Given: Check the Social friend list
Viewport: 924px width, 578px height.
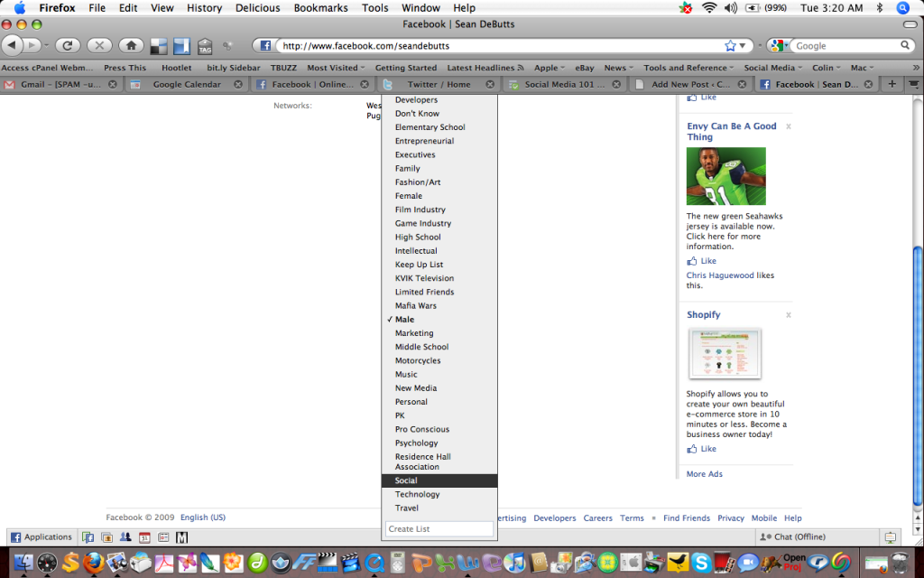Looking at the screenshot, I should pos(439,480).
